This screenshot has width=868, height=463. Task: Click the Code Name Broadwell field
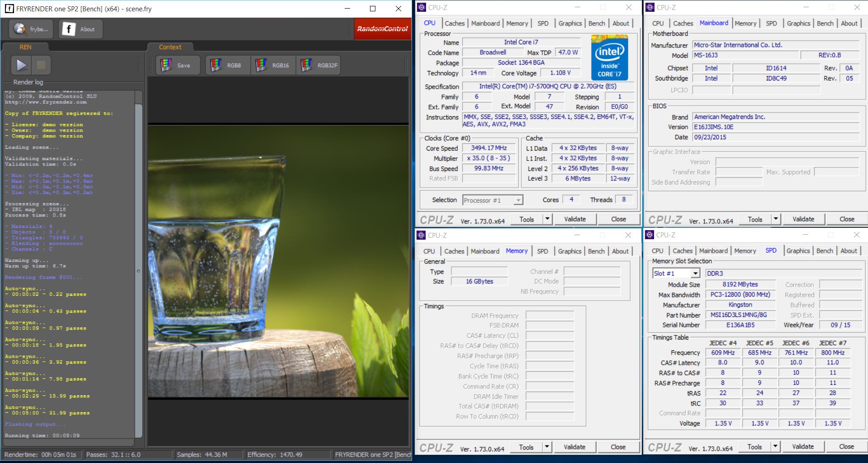point(493,52)
